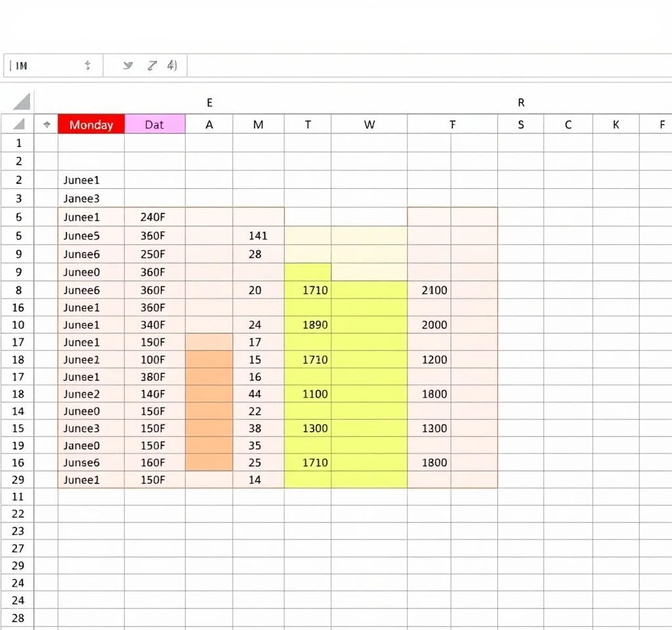This screenshot has height=630, width=672.
Task: Click the upper gray select-all triangle
Action: point(22,101)
